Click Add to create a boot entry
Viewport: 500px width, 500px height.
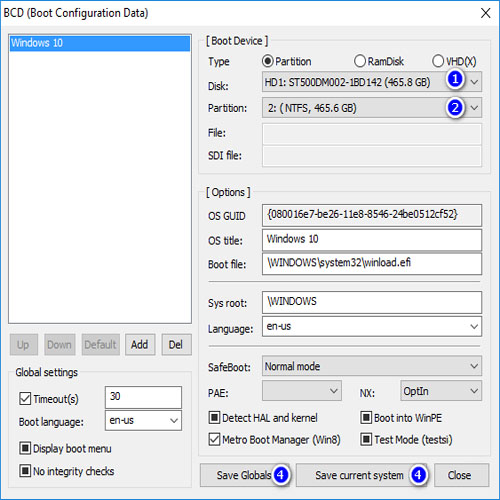pyautogui.click(x=140, y=345)
